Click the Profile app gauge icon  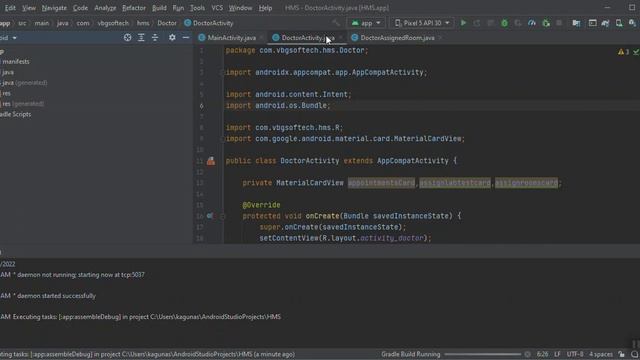[532, 23]
